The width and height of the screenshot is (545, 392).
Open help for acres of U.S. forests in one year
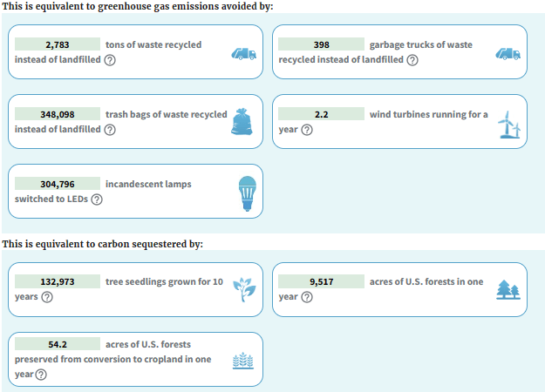(x=307, y=297)
